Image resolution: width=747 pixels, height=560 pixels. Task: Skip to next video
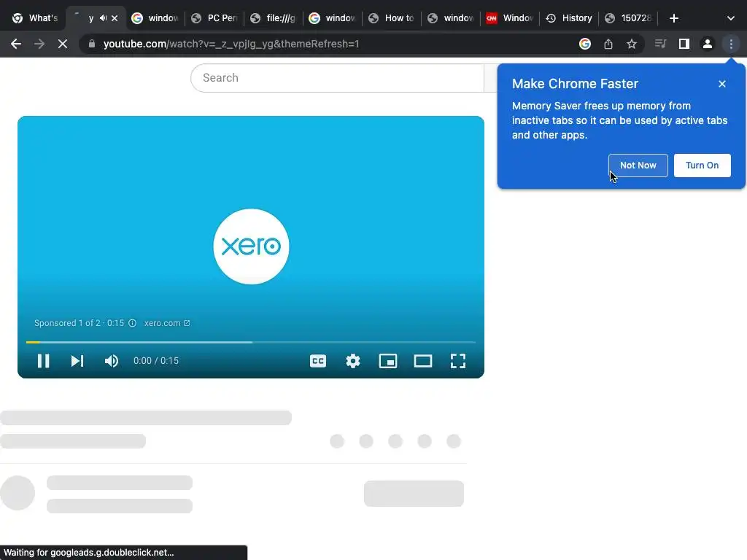[77, 361]
